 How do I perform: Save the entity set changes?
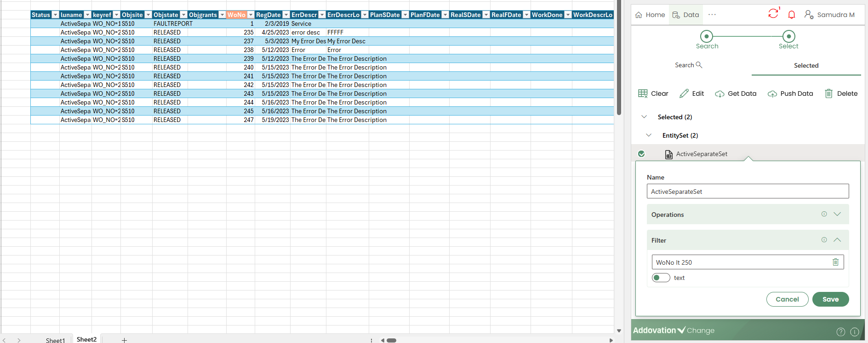pos(830,299)
